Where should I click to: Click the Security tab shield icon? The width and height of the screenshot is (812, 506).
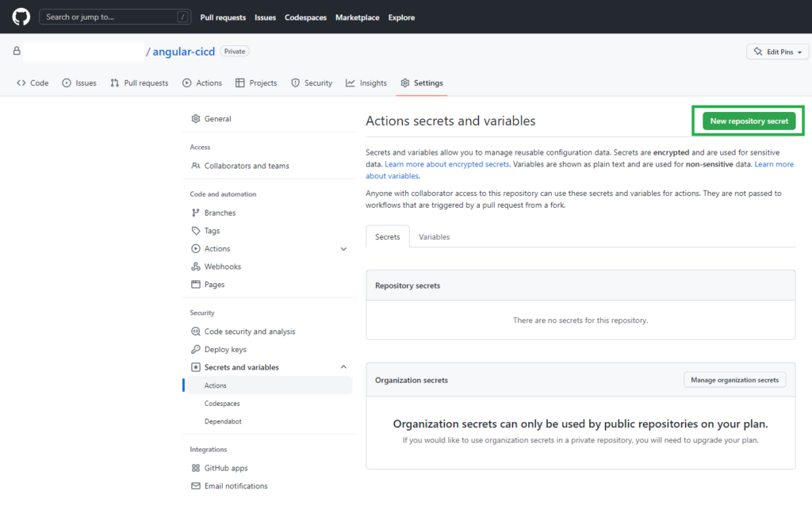295,82
